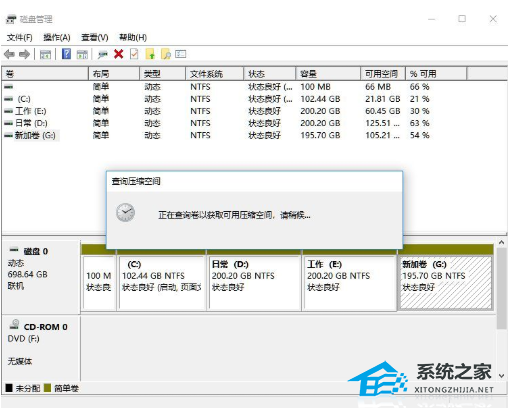Click the 100 MB capacity cell
The image size is (509, 408).
point(315,87)
